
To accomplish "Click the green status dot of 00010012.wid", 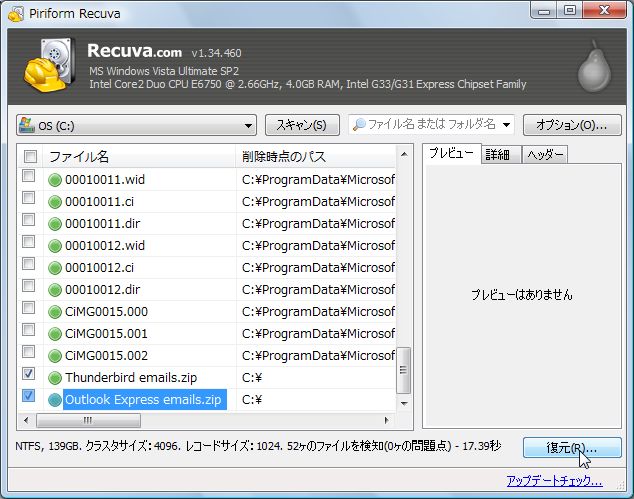I will point(55,245).
